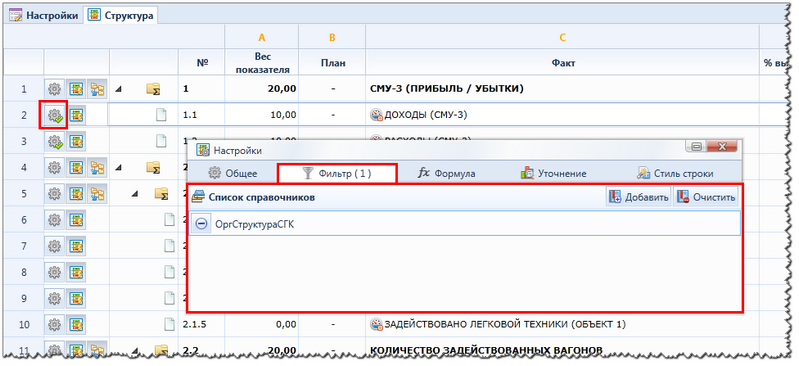Open the Стиль строки tab
The image size is (799, 366).
pyautogui.click(x=675, y=173)
